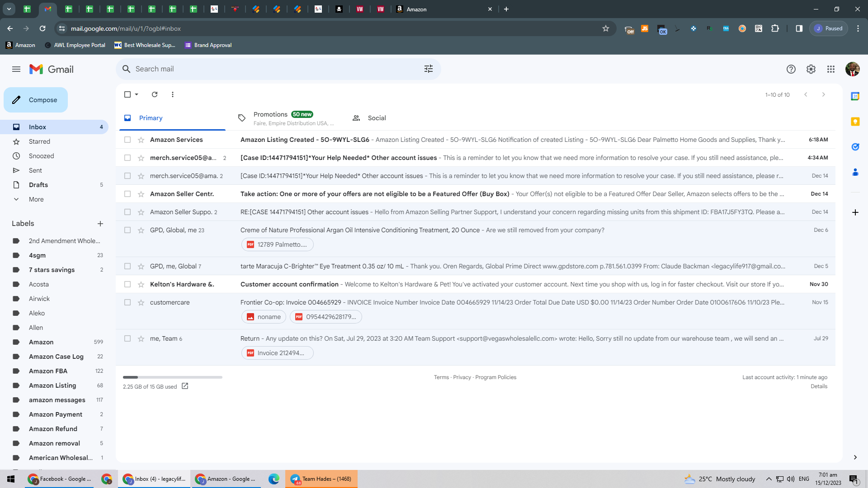868x488 pixels.
Task: Select the Amazon Seller Suppo. email checkbox
Action: point(127,212)
